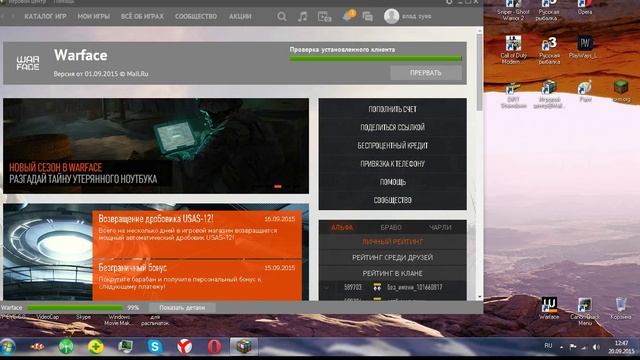Image resolution: width=640 pixels, height=360 pixels.
Task: Show hidden tray icons arrow
Action: pos(562,347)
